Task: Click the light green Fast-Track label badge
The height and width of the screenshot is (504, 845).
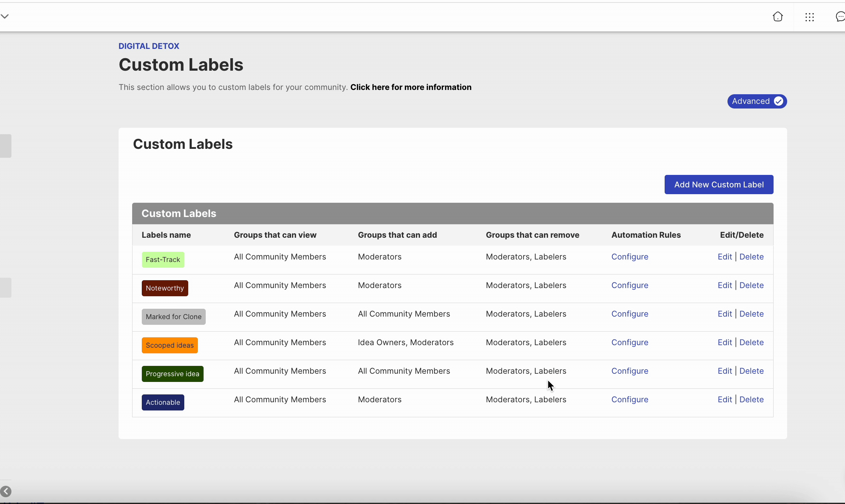Action: click(163, 259)
